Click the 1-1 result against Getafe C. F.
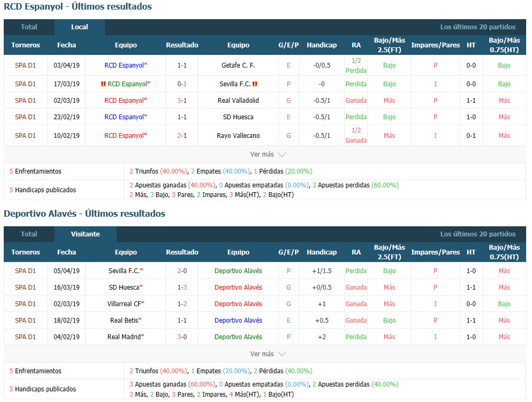 [182, 65]
